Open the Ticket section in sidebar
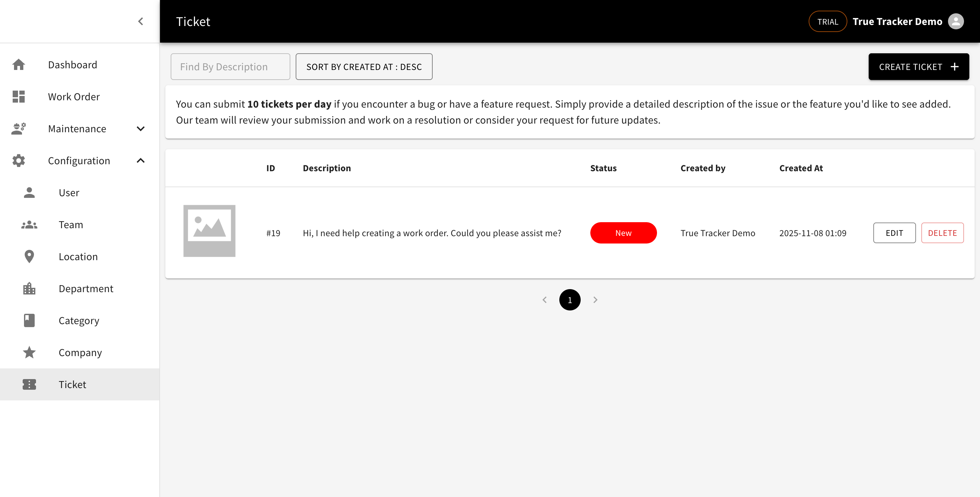The image size is (980, 497). coord(72,384)
